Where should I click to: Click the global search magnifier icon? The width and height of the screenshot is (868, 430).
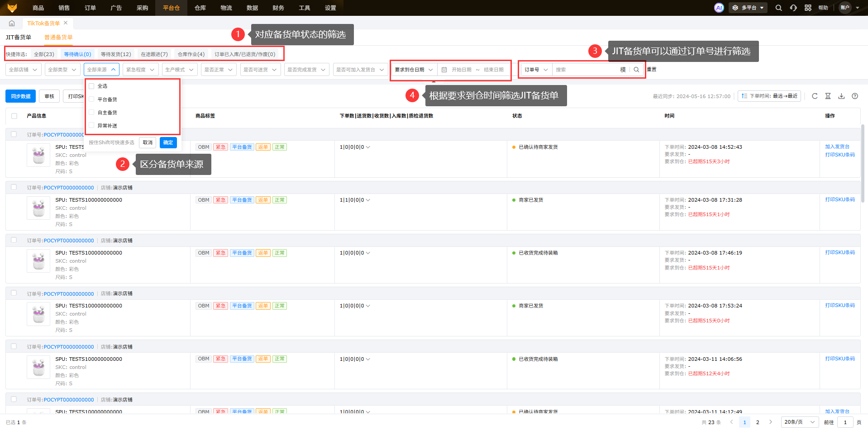(778, 8)
